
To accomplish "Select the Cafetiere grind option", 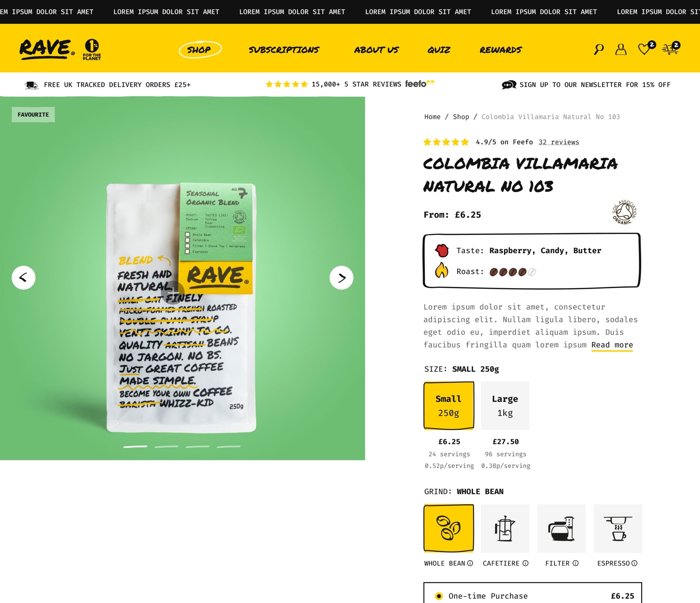I will (505, 529).
